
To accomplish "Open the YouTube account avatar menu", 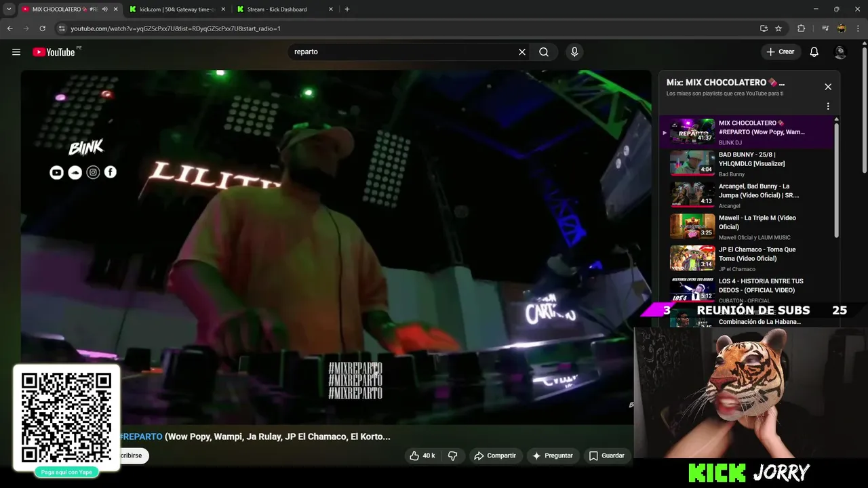I will 840,52.
